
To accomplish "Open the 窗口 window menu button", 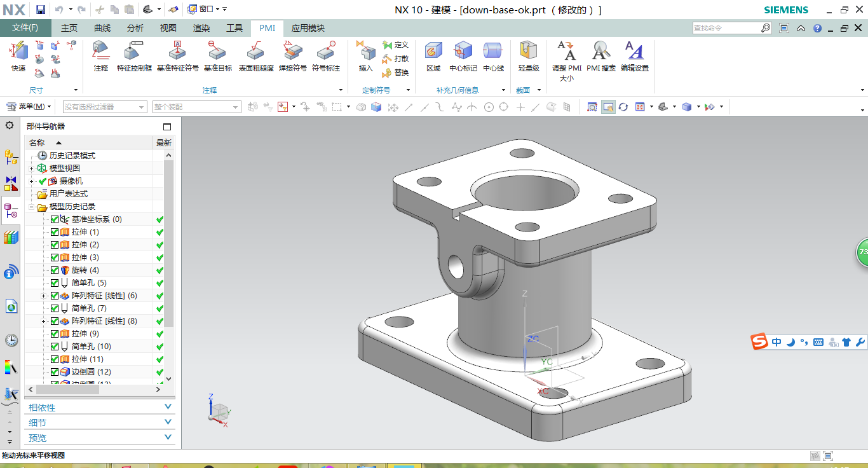I will tap(205, 10).
